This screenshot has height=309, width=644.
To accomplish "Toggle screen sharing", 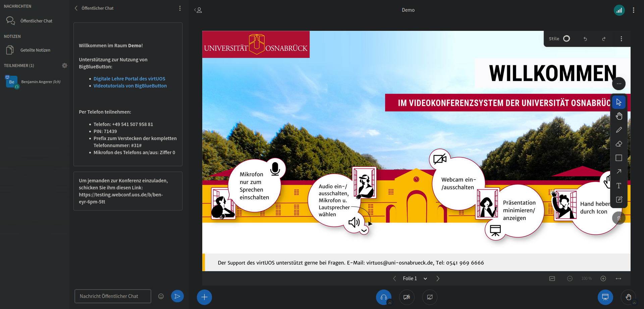I will (x=430, y=297).
